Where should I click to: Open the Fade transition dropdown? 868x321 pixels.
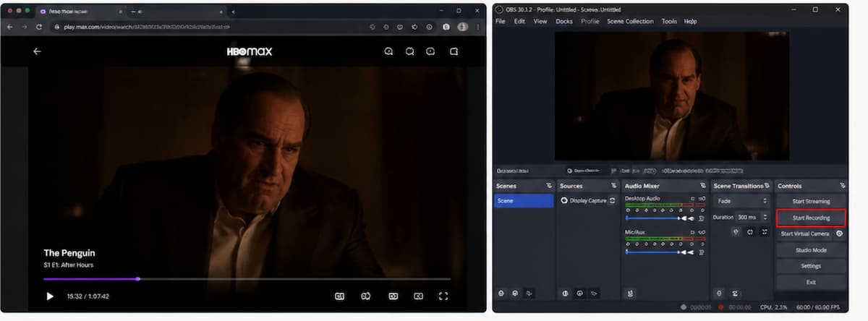741,201
